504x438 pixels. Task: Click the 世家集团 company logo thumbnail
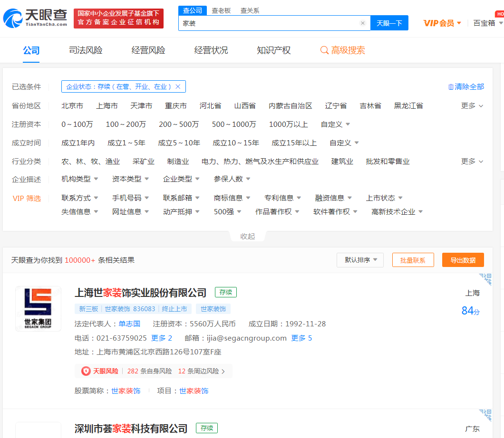pyautogui.click(x=38, y=309)
